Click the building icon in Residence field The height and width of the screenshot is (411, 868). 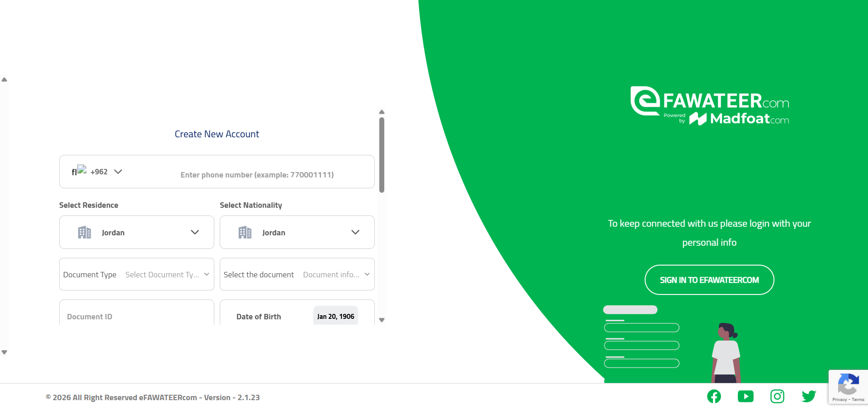coord(85,232)
